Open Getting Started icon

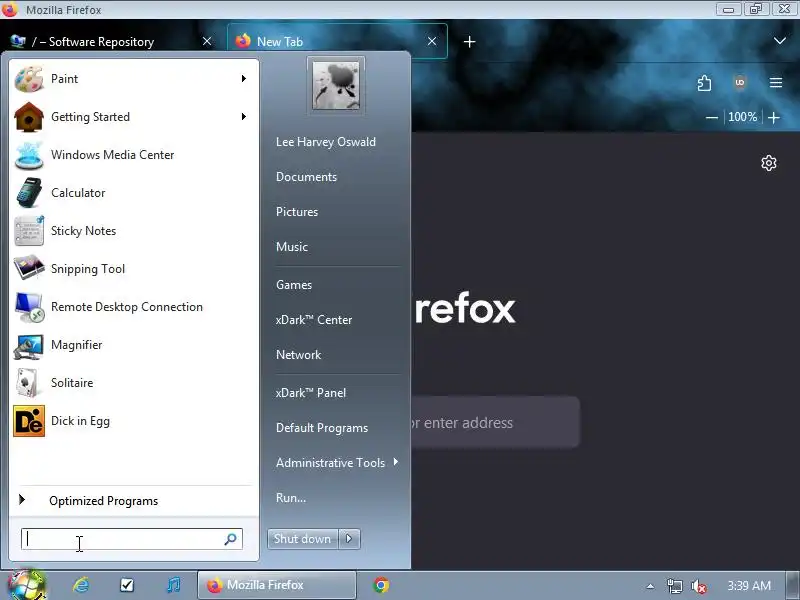pos(29,117)
